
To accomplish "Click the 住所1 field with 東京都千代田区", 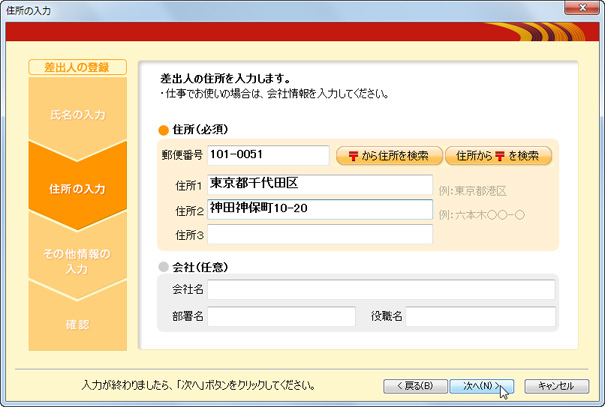I will (x=320, y=185).
